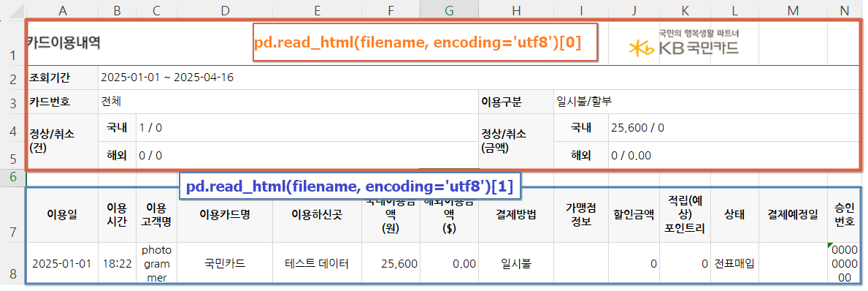Click the 이용카드명 header cell
This screenshot has height=291, width=868.
224,215
